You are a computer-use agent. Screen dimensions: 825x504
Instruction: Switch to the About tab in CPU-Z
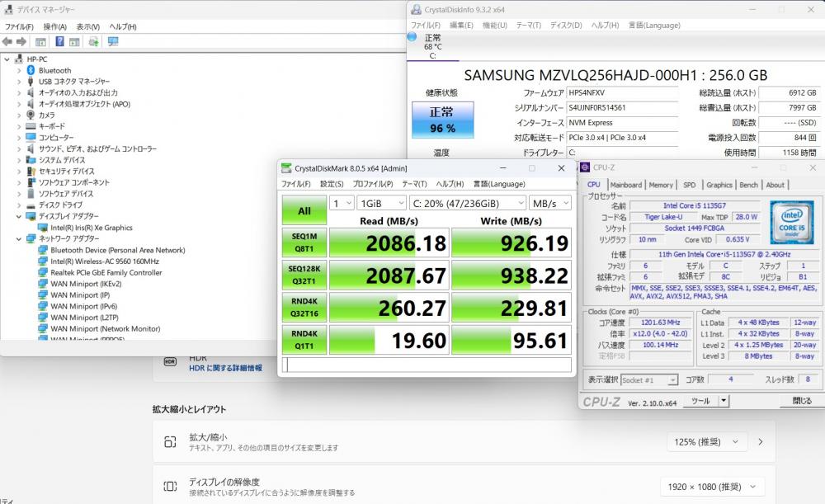(x=775, y=185)
